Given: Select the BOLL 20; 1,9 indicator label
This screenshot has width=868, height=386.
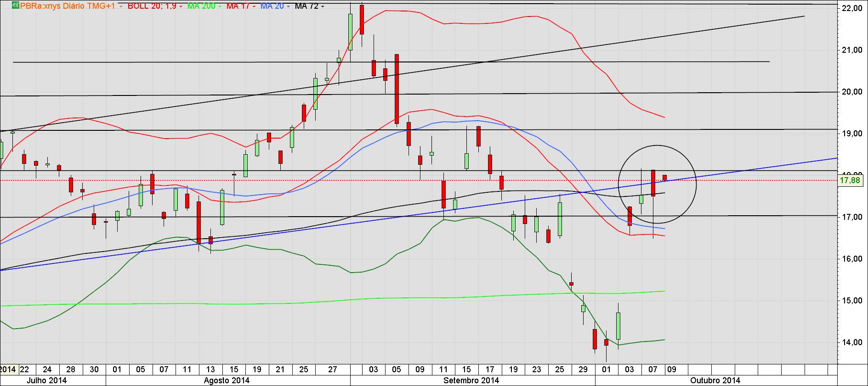Looking at the screenshot, I should click(152, 6).
